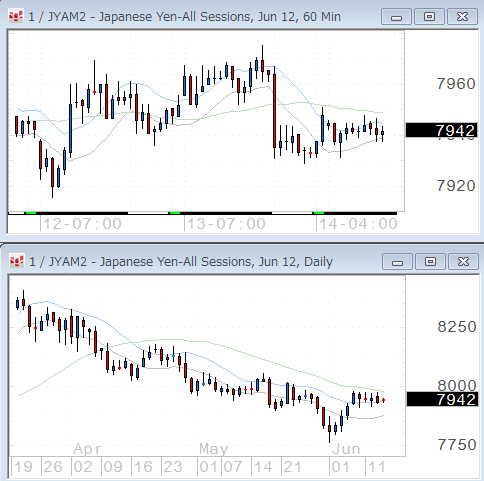Maximize the Daily chart window
Viewport: 484px width, 481px height.
430,262
